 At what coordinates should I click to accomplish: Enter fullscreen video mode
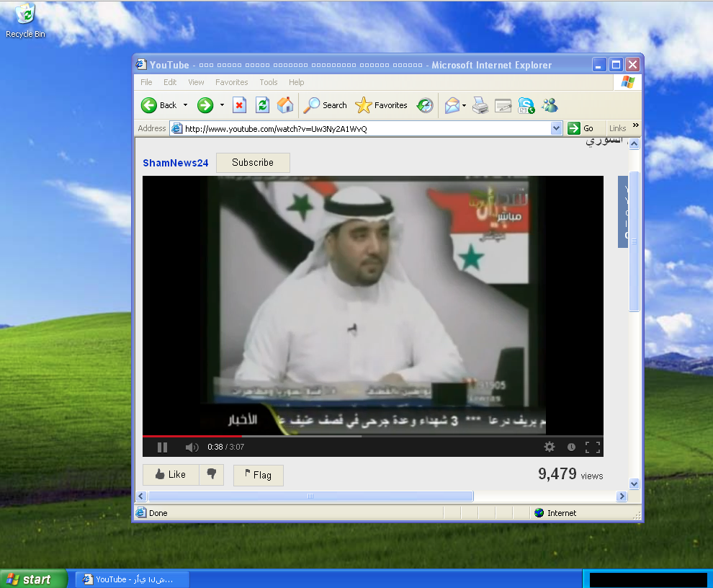(x=593, y=447)
